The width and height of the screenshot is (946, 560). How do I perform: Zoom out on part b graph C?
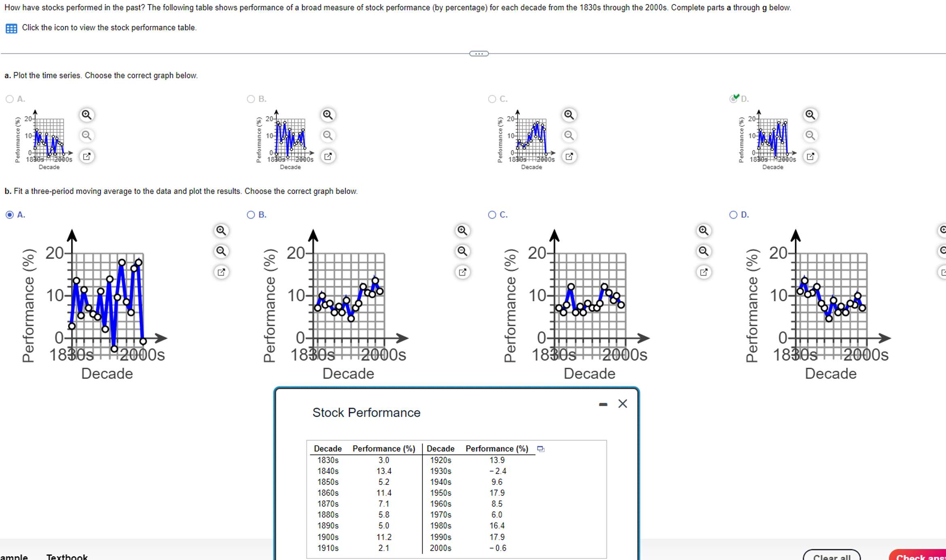(704, 251)
